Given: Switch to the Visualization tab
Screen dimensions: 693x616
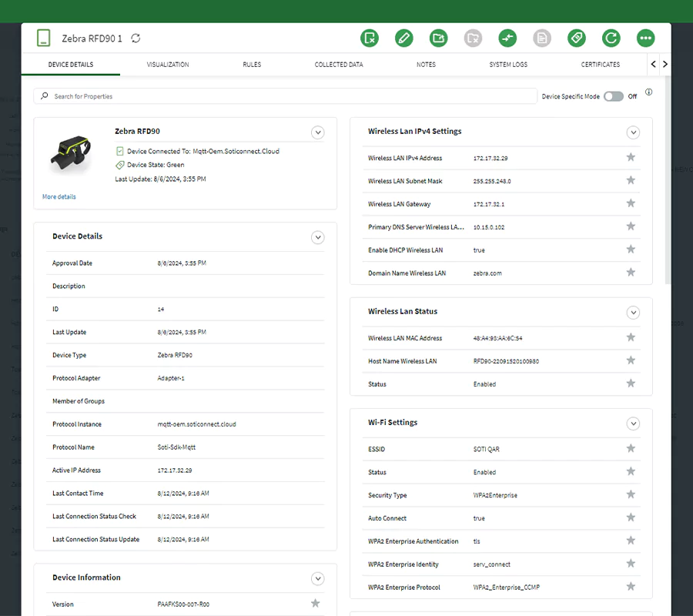Looking at the screenshot, I should (x=168, y=65).
